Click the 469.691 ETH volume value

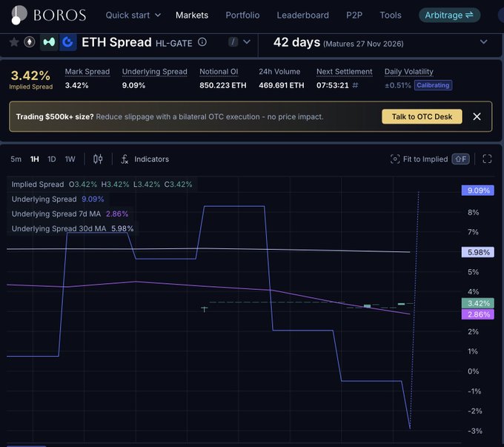[281, 85]
